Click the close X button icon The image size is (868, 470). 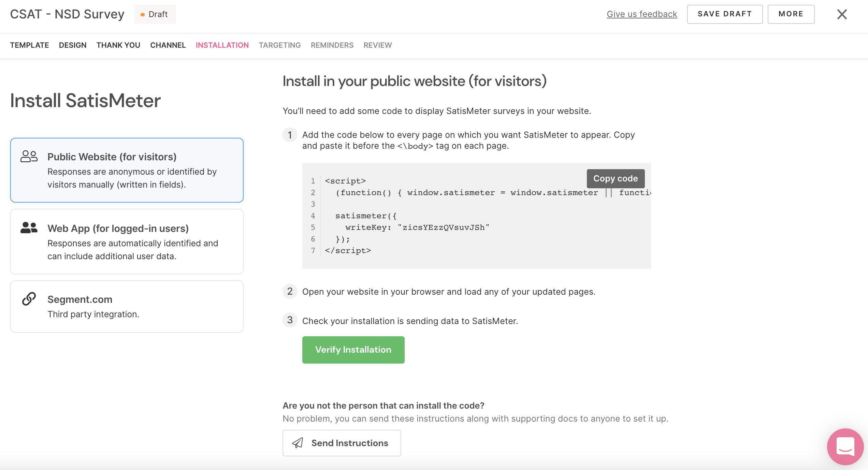842,14
